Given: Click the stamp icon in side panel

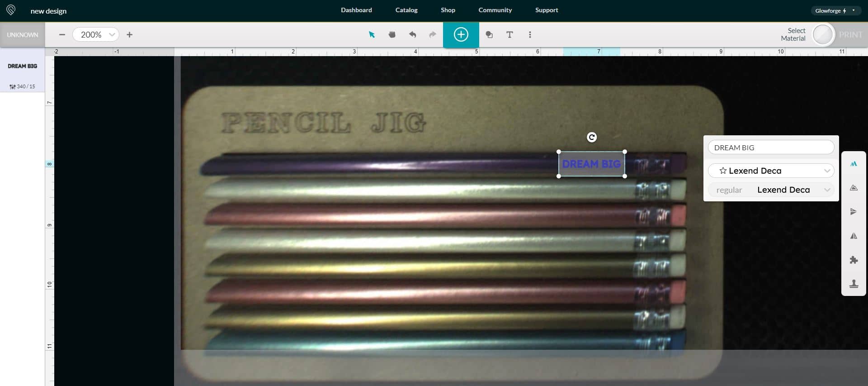Looking at the screenshot, I should point(854,284).
